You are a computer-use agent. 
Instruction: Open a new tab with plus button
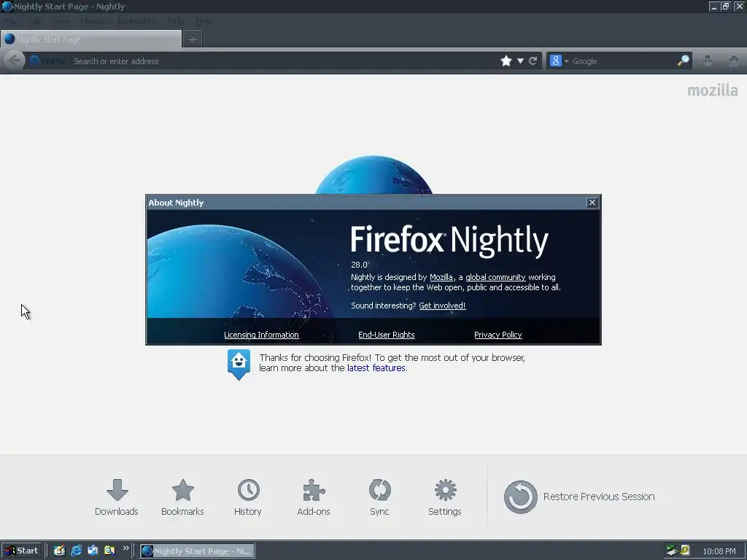(193, 39)
